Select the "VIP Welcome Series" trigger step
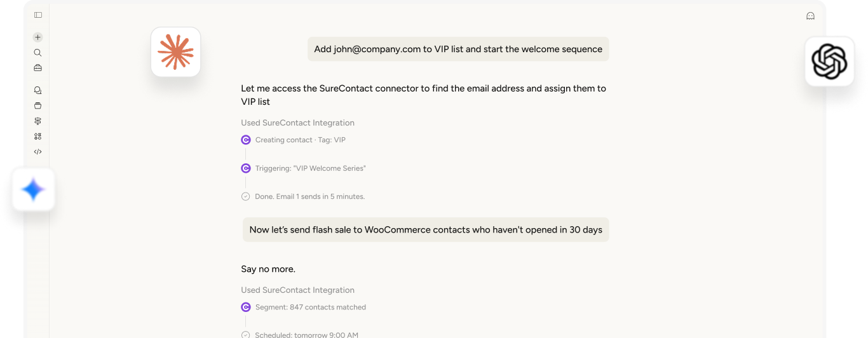 click(x=310, y=168)
